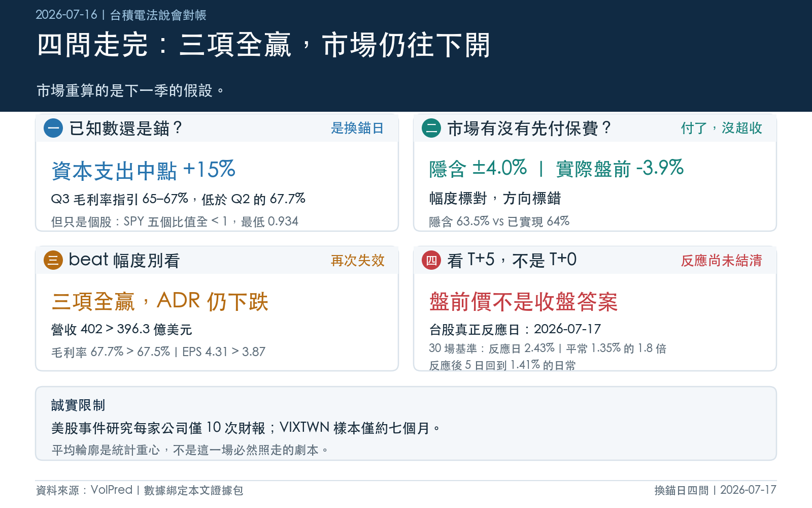
Task: Click the 三項全贏，ADR 仍下跌 headline
Action: (x=160, y=301)
